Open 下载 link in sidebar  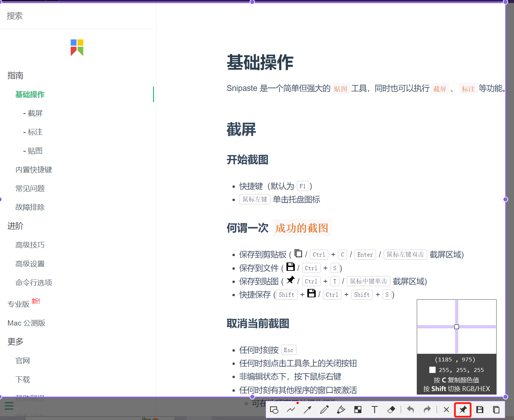tap(23, 380)
